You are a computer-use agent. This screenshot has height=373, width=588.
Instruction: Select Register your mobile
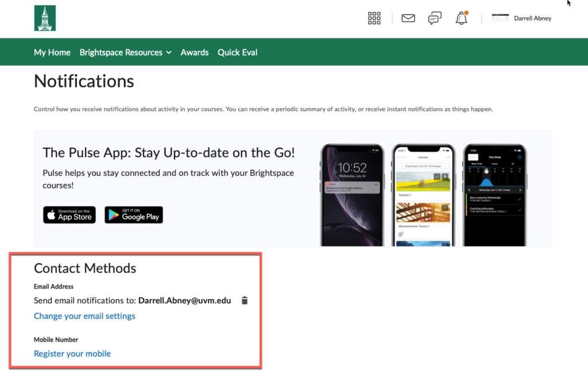point(72,353)
